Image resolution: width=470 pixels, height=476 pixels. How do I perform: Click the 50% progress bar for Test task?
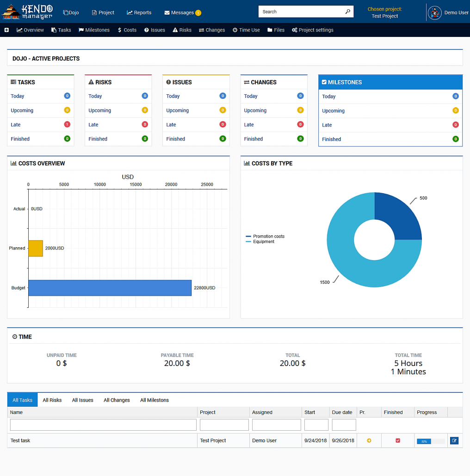tap(425, 441)
